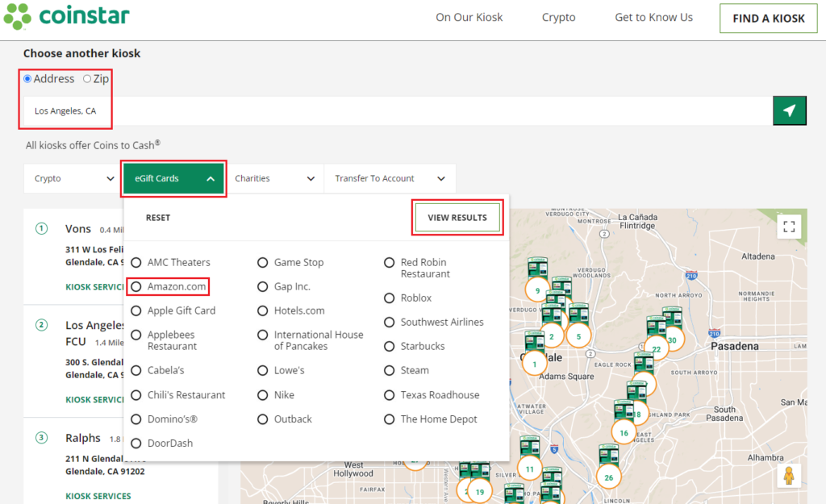Click the Coinstar logo
The width and height of the screenshot is (826, 504).
coord(66,17)
